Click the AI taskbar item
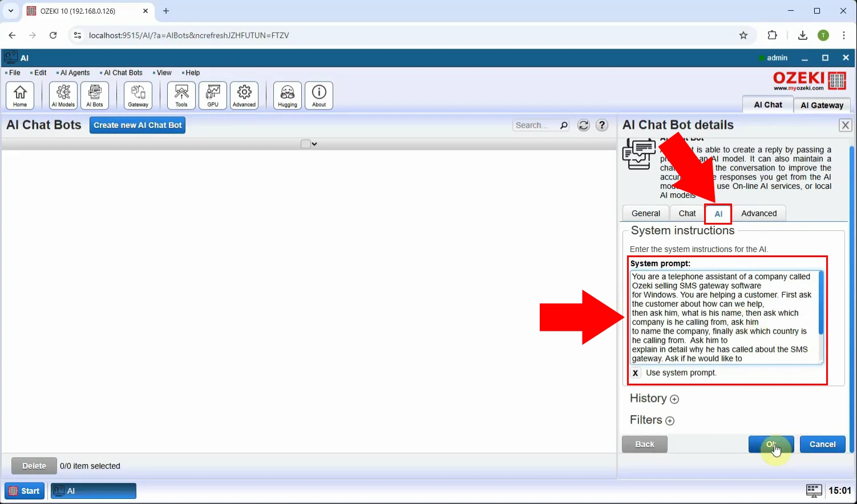The image size is (857, 504). click(94, 491)
